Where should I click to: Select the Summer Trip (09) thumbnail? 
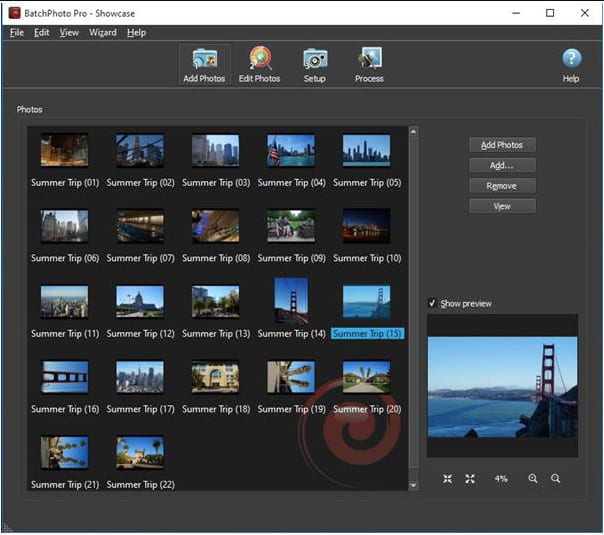point(291,226)
